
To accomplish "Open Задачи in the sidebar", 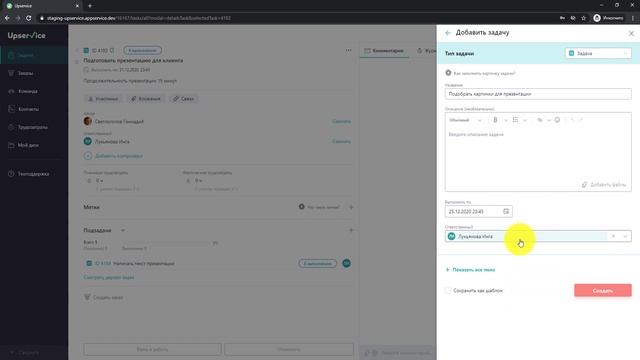I will tap(34, 55).
